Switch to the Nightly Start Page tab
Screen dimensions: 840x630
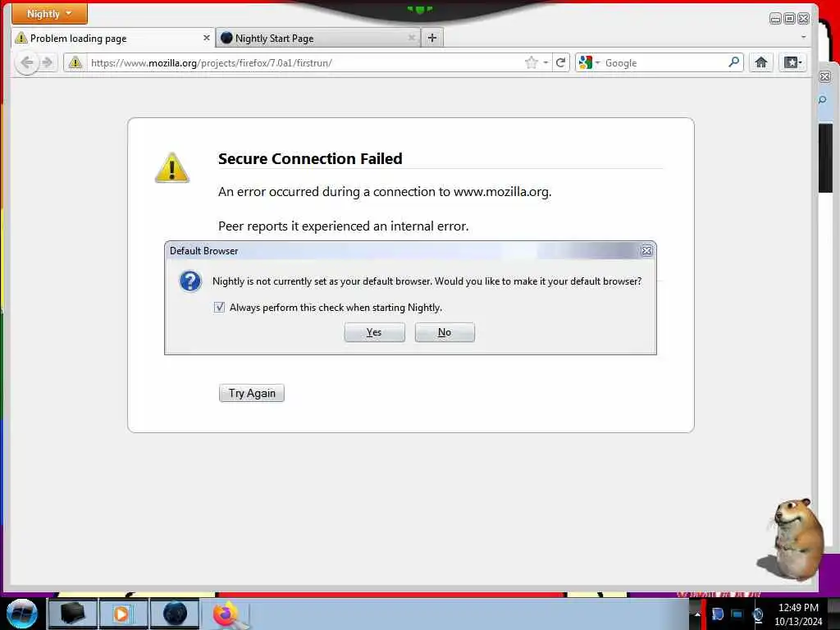click(x=318, y=38)
